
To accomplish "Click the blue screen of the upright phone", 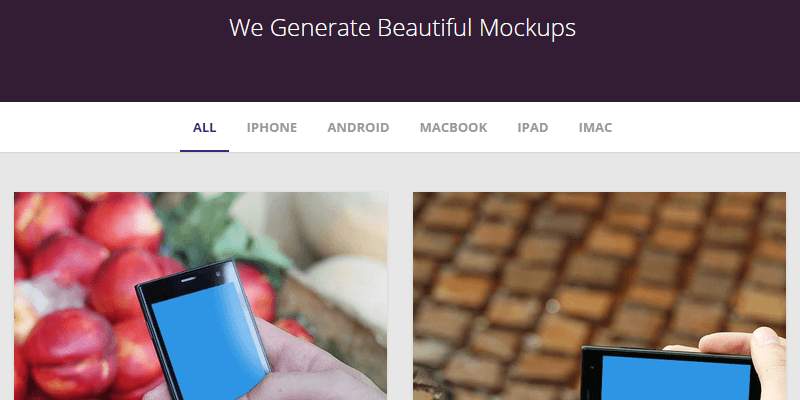I will pos(210,342).
